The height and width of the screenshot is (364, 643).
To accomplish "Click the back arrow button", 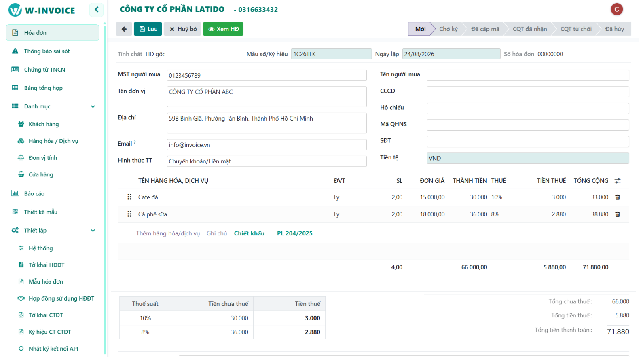I will tap(124, 29).
